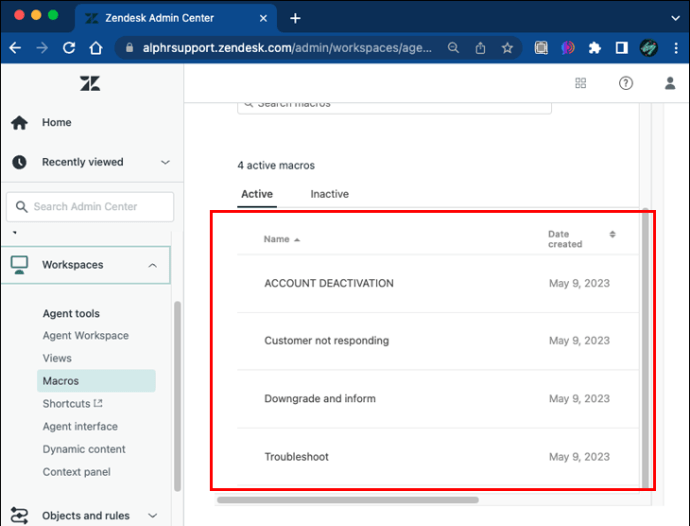
Task: Go to Home in sidebar
Action: (x=57, y=122)
